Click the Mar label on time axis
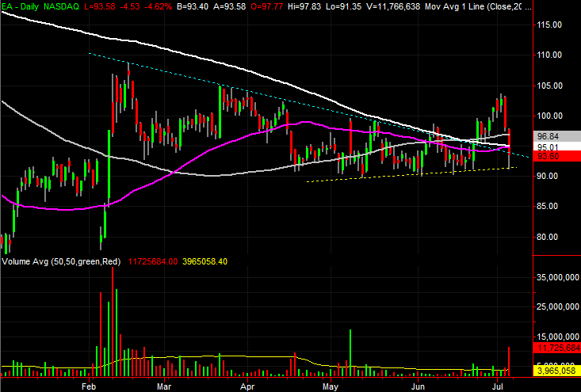 pyautogui.click(x=164, y=386)
